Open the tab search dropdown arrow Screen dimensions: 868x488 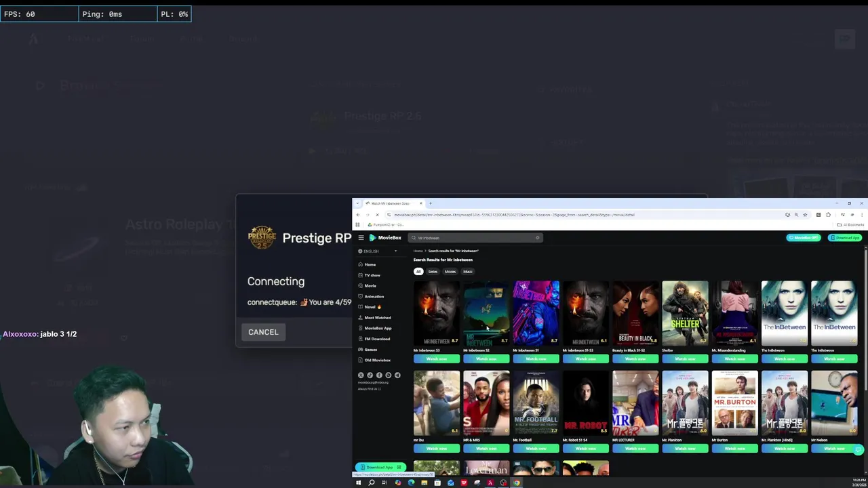click(x=357, y=203)
